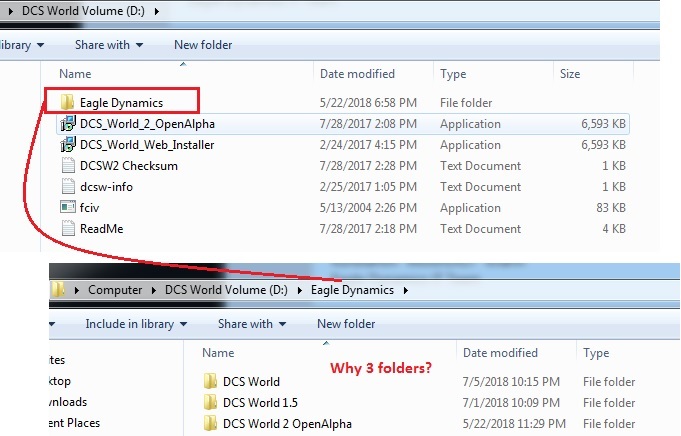Click Recent Places item in lower navigation pane
This screenshot has width=681, height=436.
click(74, 423)
